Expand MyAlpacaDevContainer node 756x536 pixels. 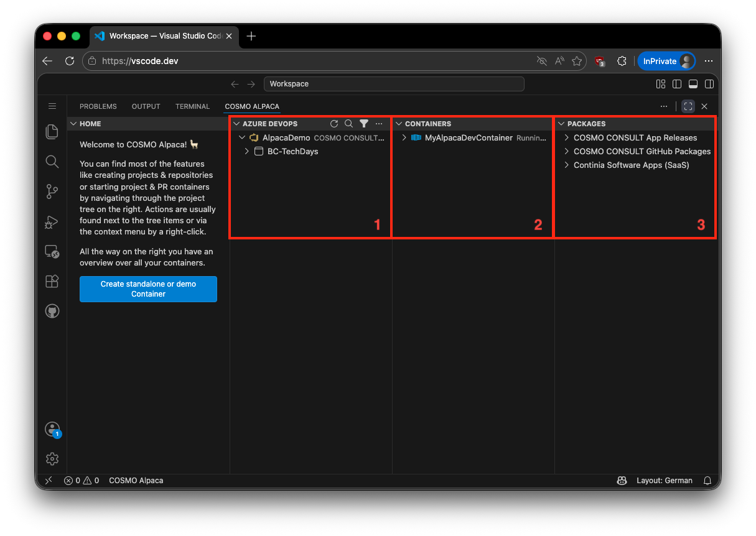(404, 138)
